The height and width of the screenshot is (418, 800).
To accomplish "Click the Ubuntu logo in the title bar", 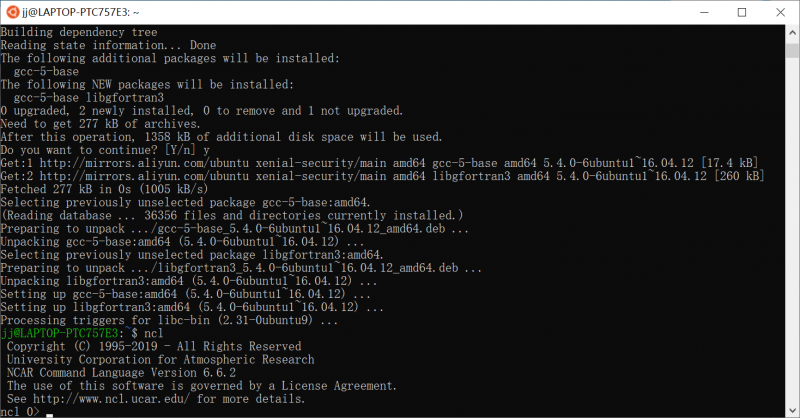I will 13,12.
